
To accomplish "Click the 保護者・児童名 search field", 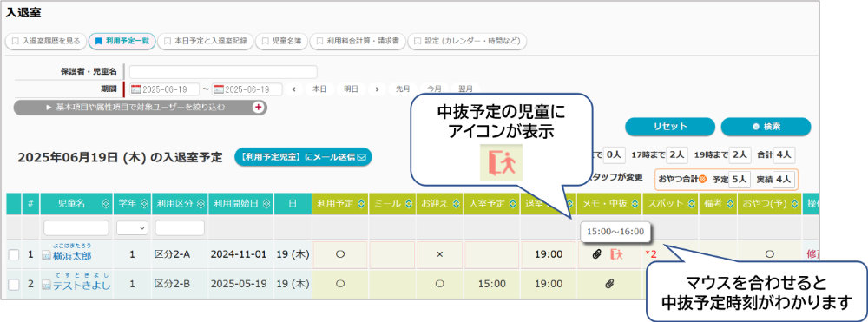I will click(223, 72).
